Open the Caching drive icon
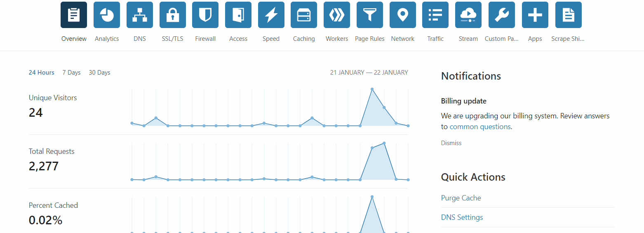 [304, 15]
